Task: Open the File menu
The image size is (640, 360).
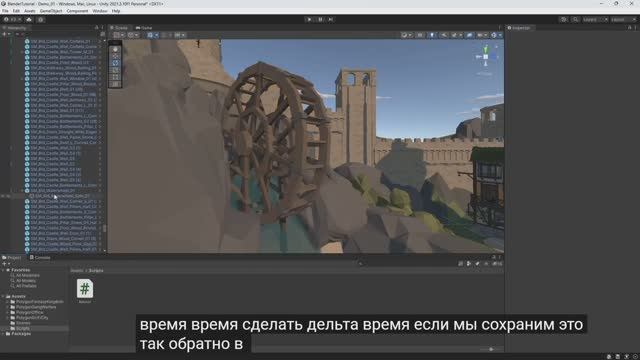Action: (5, 11)
